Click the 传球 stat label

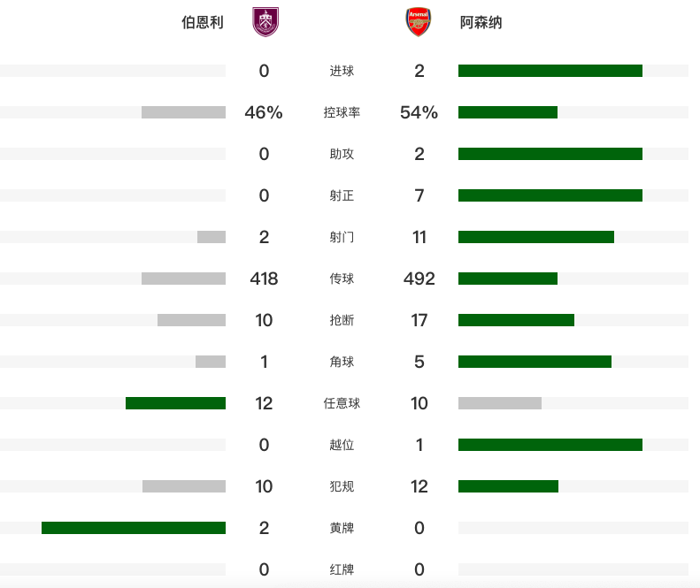pyautogui.click(x=342, y=279)
